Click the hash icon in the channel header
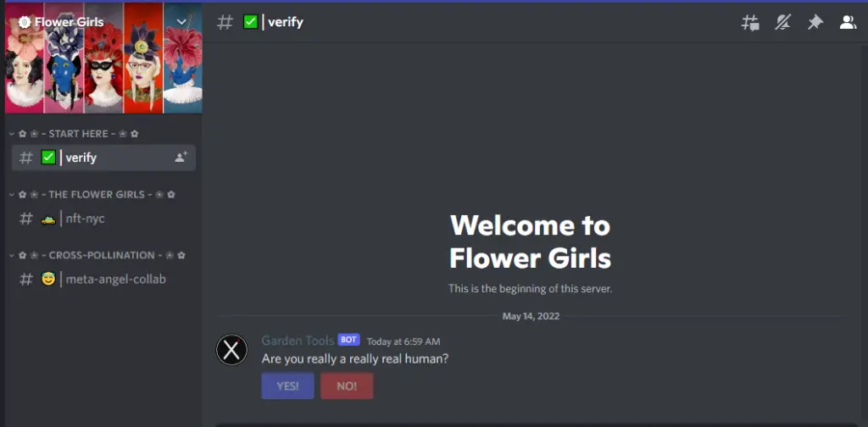The width and height of the screenshot is (868, 427). coord(225,22)
